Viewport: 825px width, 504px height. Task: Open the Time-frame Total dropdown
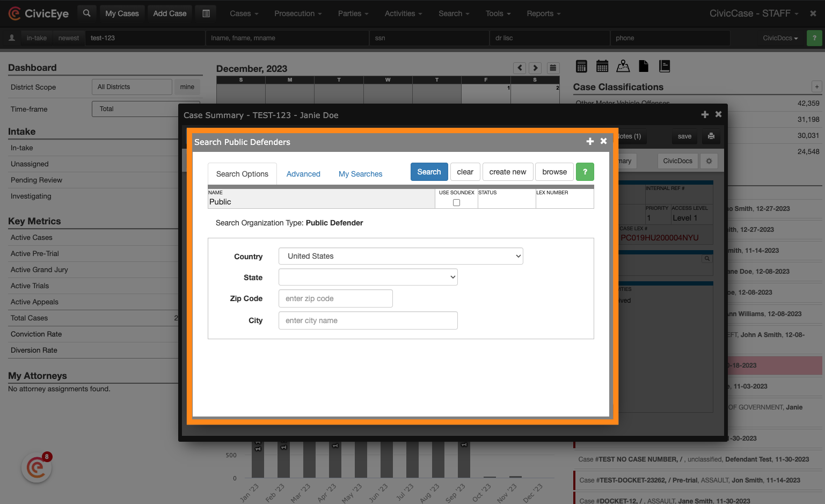(x=145, y=109)
